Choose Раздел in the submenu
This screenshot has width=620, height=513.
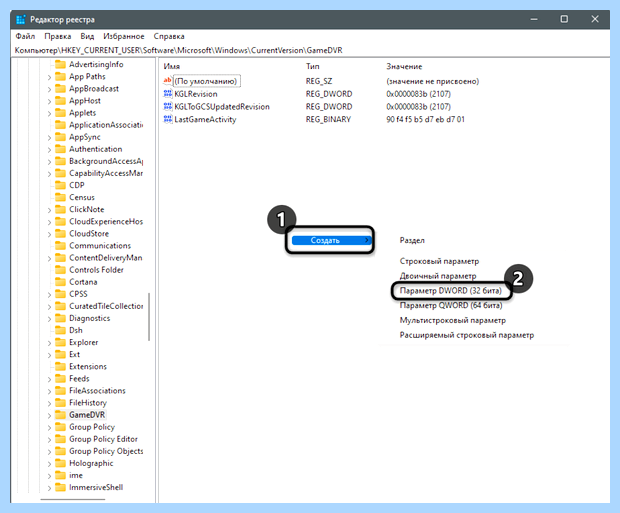point(412,240)
